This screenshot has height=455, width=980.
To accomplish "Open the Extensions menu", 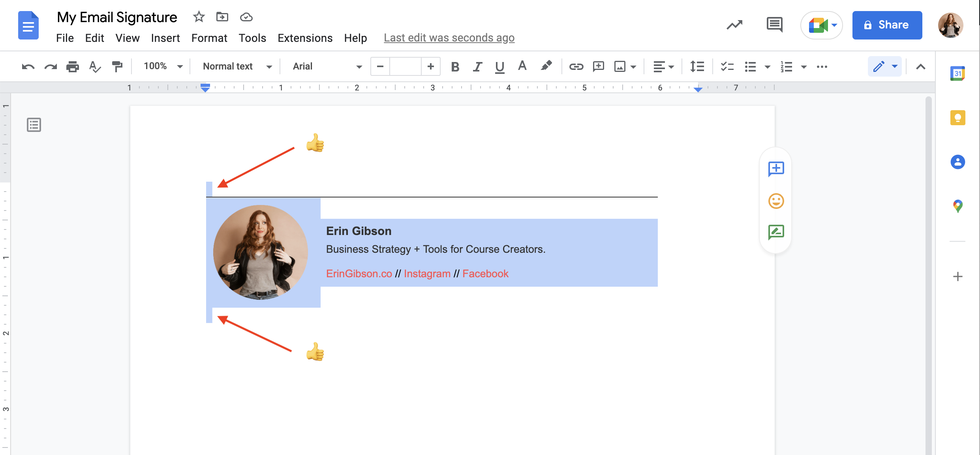I will point(305,38).
